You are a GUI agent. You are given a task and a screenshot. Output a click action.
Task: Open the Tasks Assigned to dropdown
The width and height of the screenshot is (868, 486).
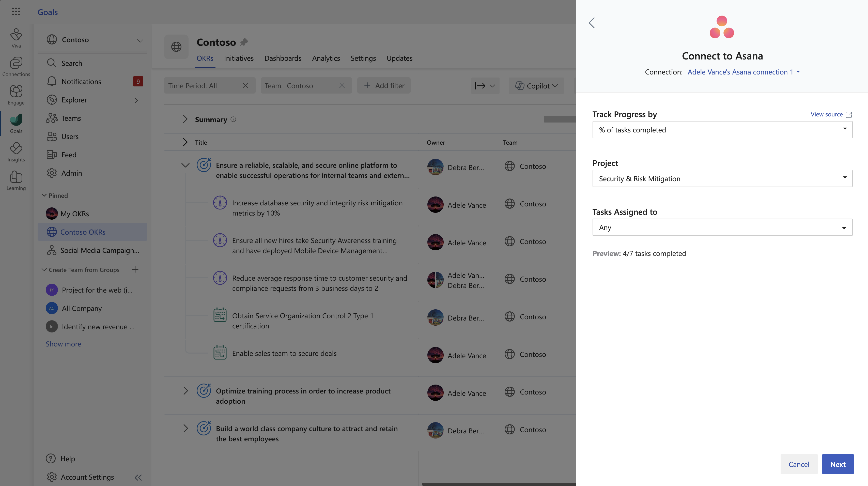tap(722, 227)
